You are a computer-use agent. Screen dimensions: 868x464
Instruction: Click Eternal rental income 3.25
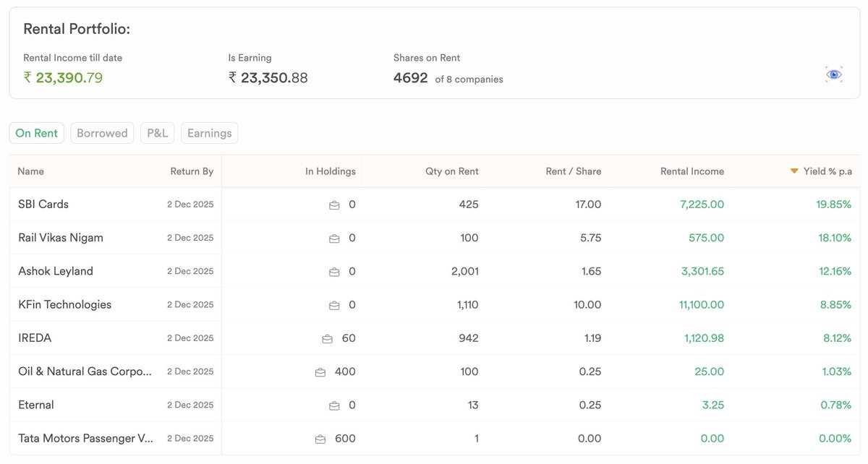[x=713, y=405]
